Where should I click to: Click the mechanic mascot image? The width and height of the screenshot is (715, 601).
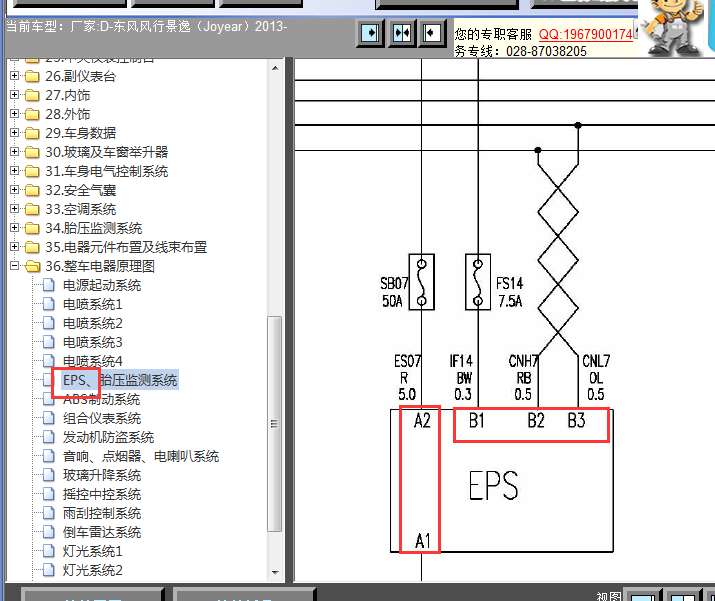[x=673, y=27]
